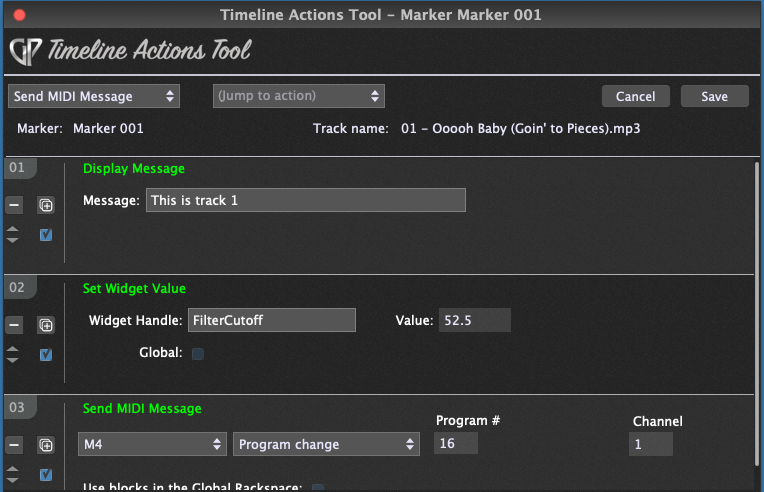
Task: Open the Jump to action dropdown
Action: [x=299, y=96]
